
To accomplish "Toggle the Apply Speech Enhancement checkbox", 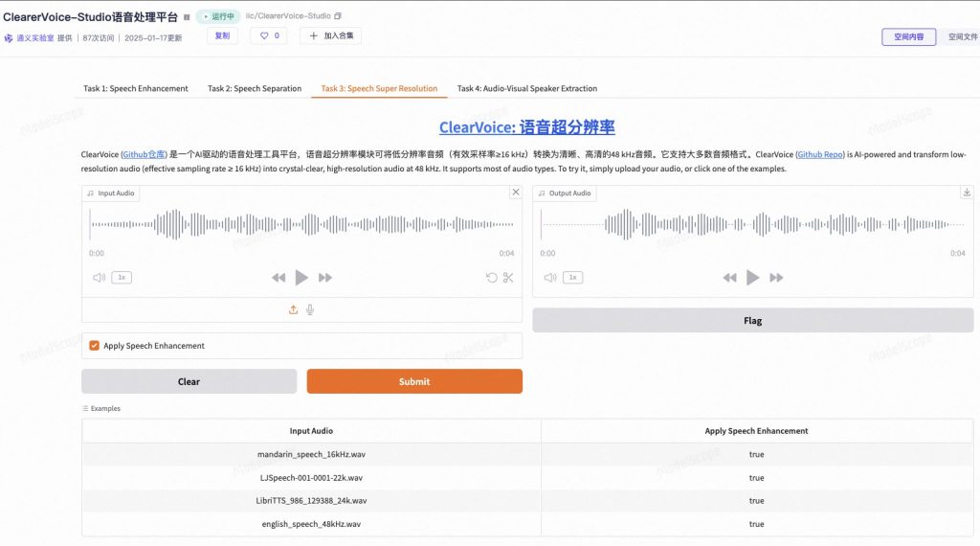I will tap(94, 346).
